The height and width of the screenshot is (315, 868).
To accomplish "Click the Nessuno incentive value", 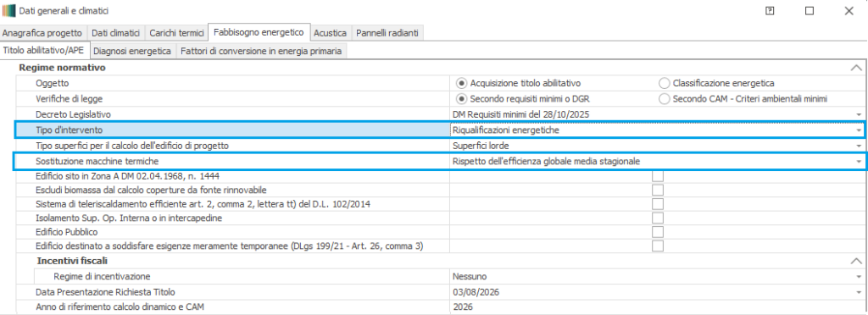I will 470,276.
